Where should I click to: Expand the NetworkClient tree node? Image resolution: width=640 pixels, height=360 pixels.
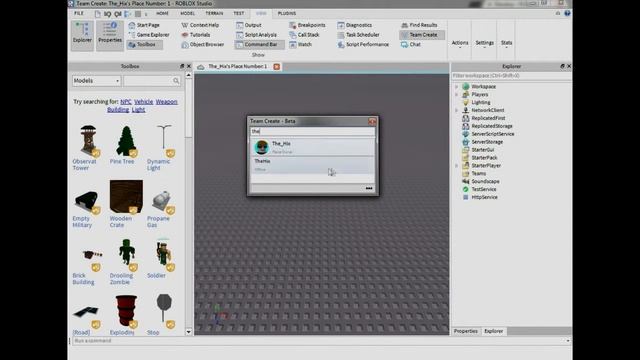pyautogui.click(x=457, y=110)
